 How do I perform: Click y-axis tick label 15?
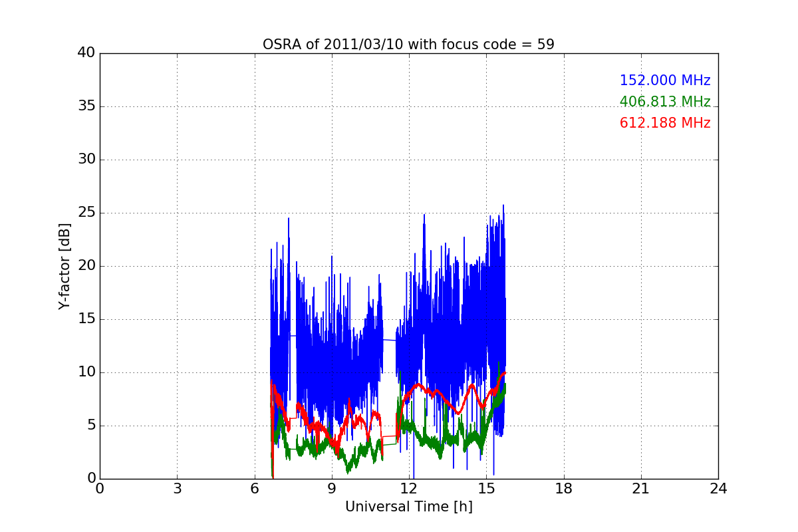click(x=86, y=319)
